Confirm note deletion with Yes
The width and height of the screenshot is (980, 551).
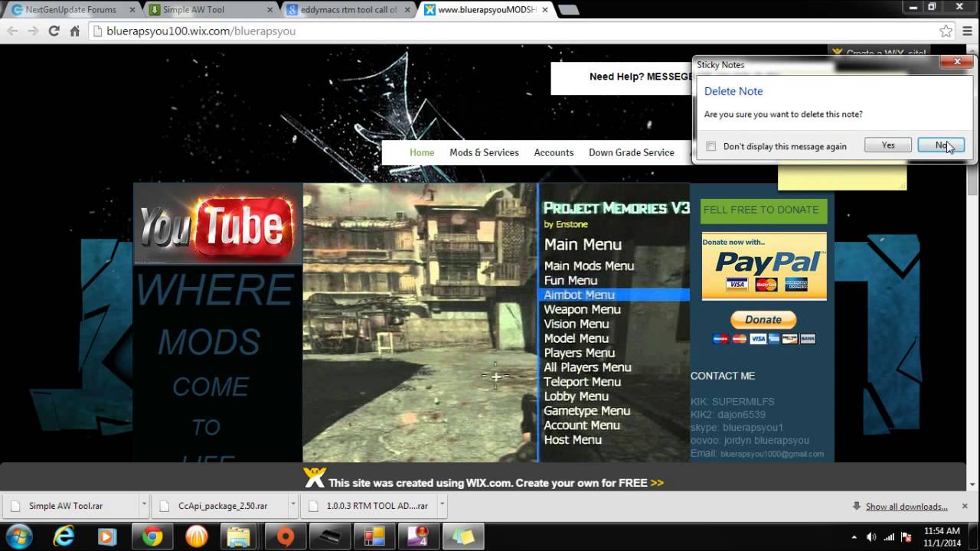click(887, 145)
